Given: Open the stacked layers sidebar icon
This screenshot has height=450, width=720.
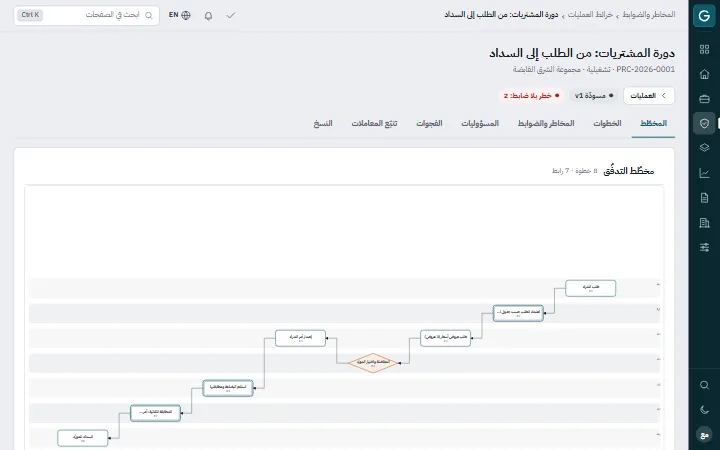Looking at the screenshot, I should (x=704, y=148).
